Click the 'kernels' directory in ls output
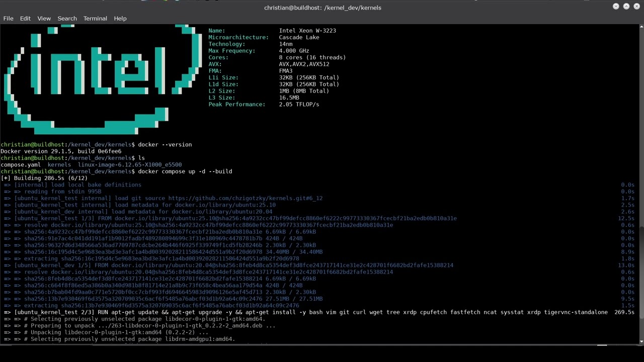The height and width of the screenshot is (362, 644). point(59,165)
